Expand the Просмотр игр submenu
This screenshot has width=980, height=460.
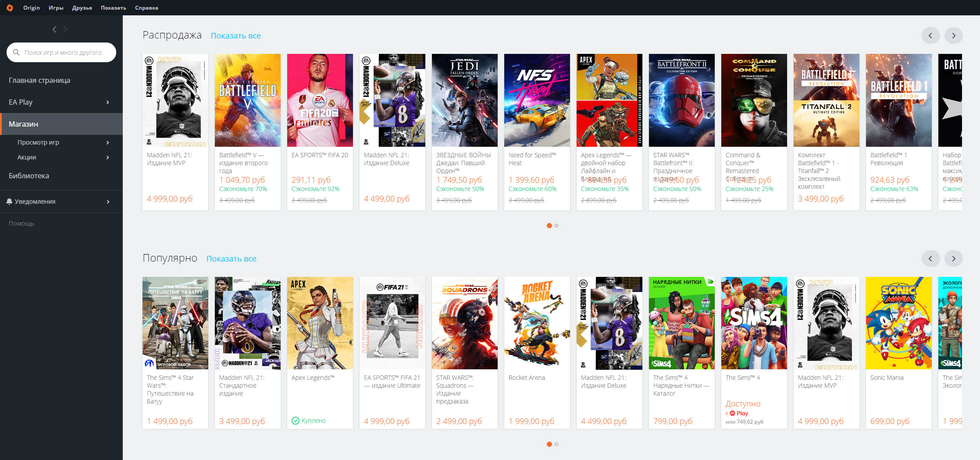108,142
